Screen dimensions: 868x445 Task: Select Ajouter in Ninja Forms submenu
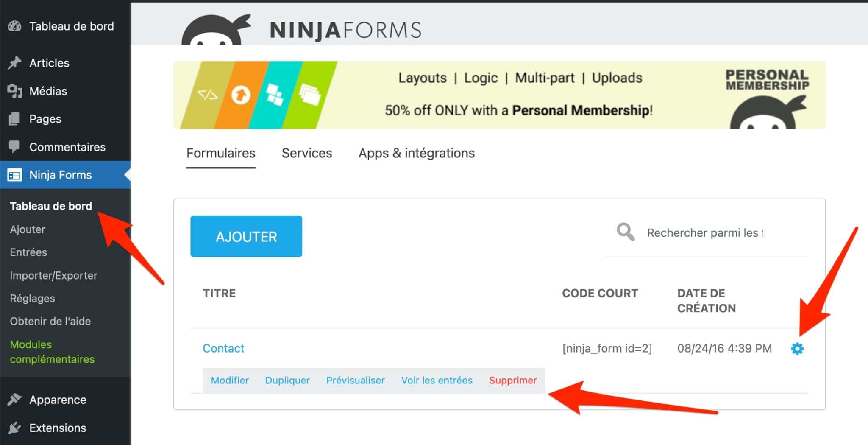click(x=28, y=229)
